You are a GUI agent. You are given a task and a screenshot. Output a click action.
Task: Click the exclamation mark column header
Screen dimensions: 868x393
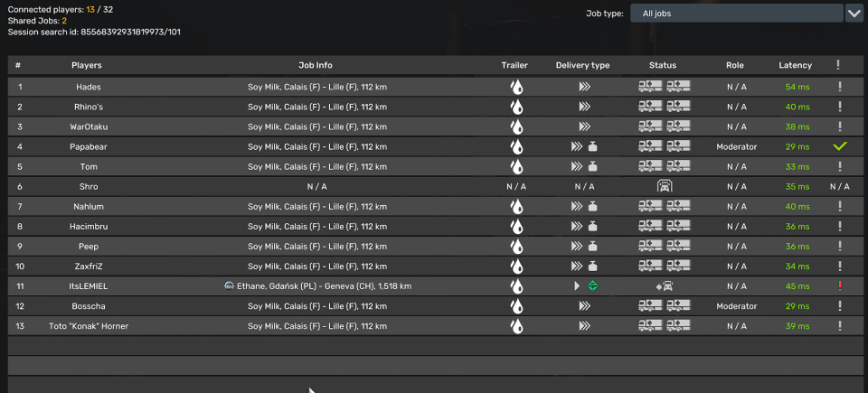tap(838, 65)
